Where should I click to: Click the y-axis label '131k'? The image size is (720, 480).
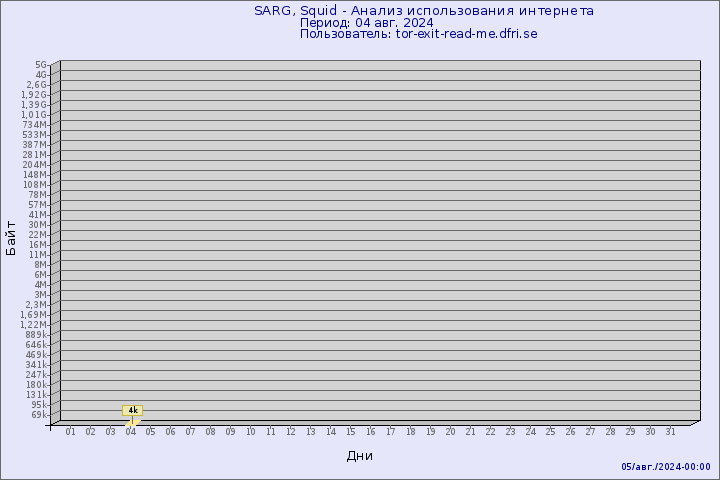tap(36, 395)
